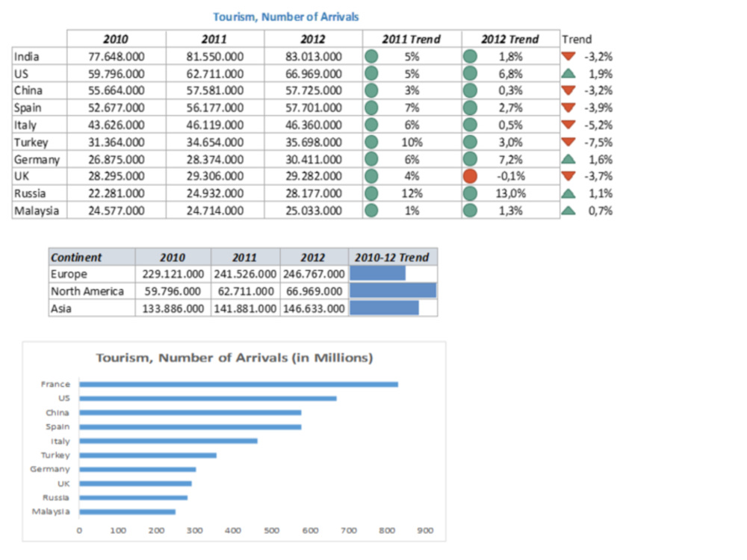Screen dimensions: 747x560
Task: Click the 'Europe' row label
Action: 69,274
